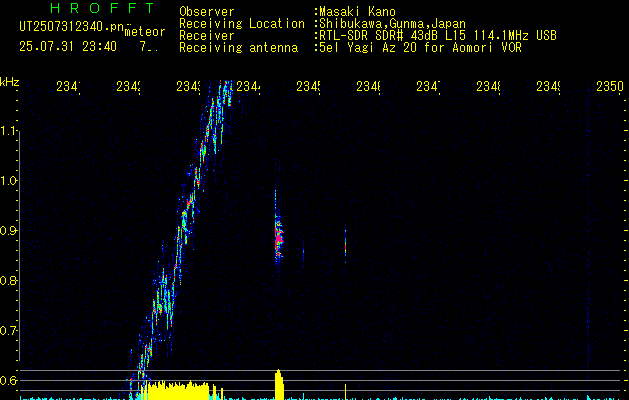This screenshot has height=400, width=629.
Task: Select the RTL-SDR SDR# receiver details line
Action: pos(438,36)
